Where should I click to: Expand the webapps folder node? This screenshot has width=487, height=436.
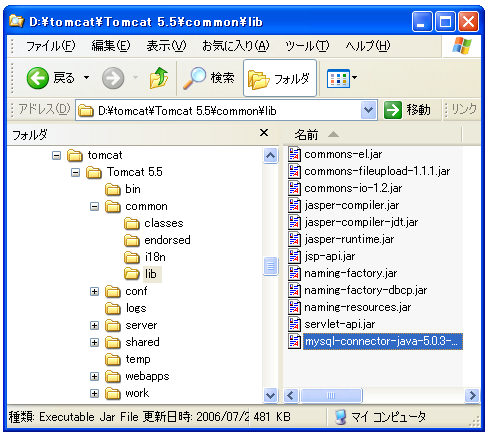tap(95, 377)
